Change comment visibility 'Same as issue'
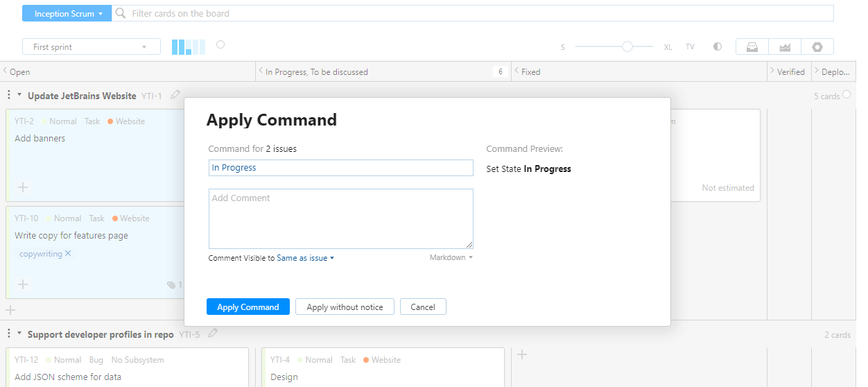 pos(305,258)
